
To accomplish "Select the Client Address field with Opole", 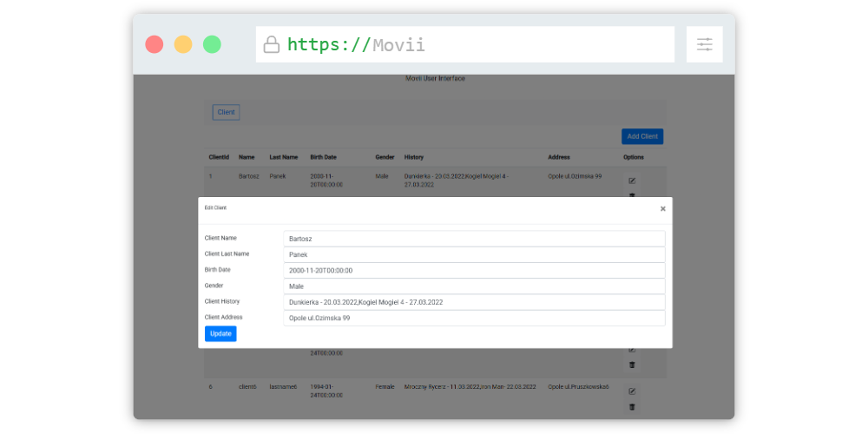I will 474,318.
